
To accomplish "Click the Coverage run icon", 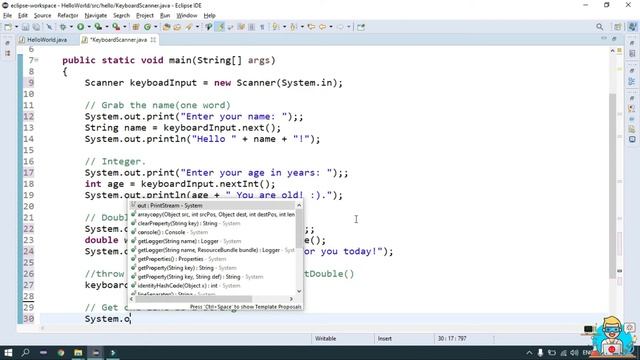I will (x=98, y=27).
